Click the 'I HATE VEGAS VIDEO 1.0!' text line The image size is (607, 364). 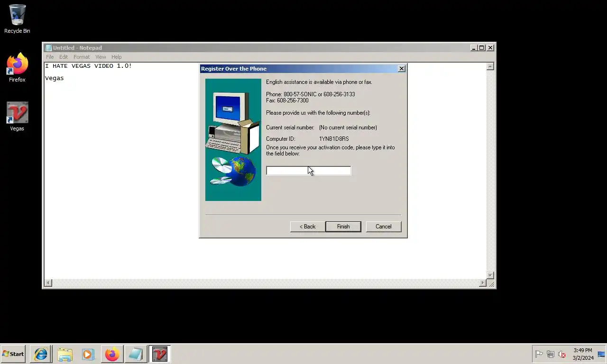[x=88, y=66]
